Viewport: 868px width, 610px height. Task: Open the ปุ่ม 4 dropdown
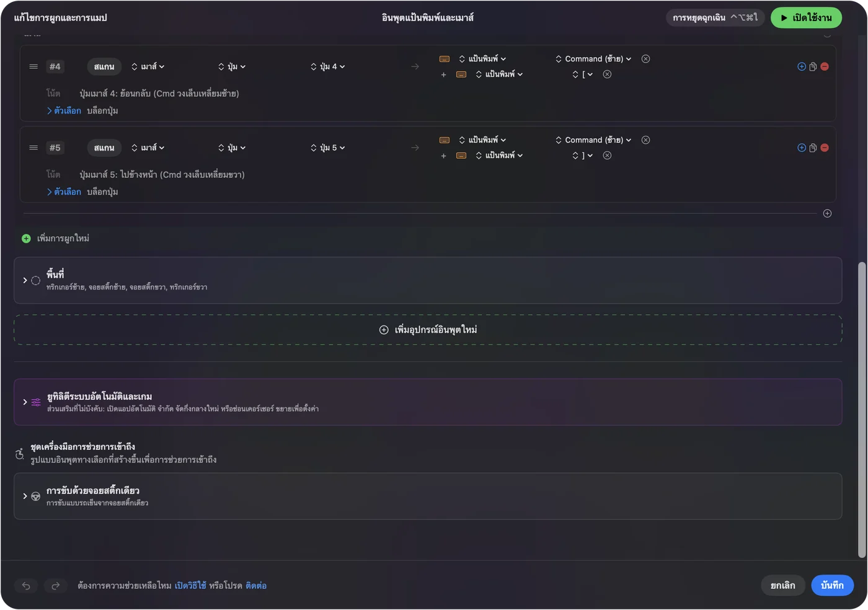[x=327, y=67]
